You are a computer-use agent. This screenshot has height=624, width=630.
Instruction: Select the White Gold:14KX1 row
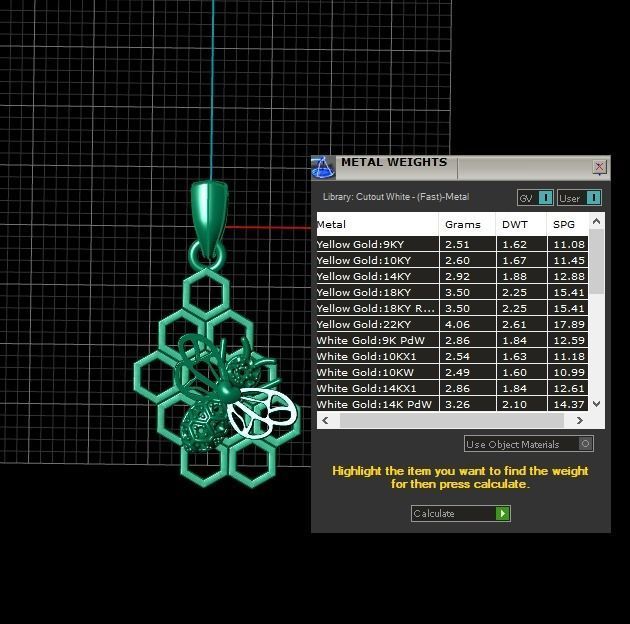(452, 388)
